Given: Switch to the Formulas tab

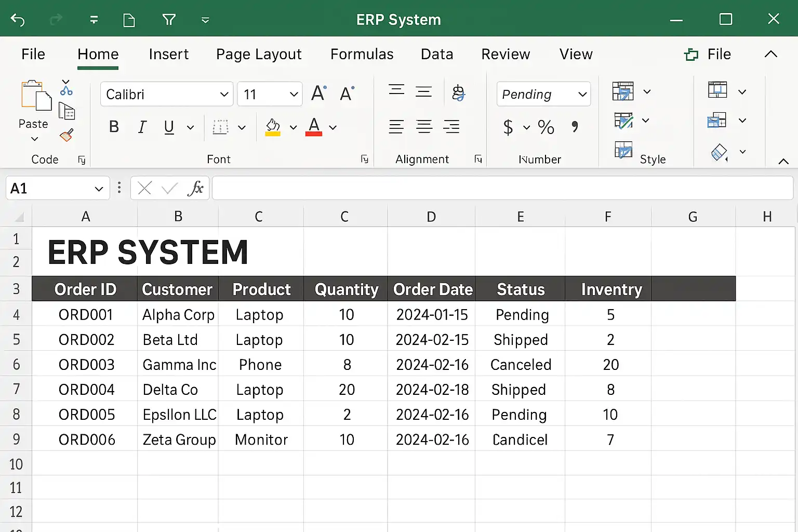Looking at the screenshot, I should point(362,54).
